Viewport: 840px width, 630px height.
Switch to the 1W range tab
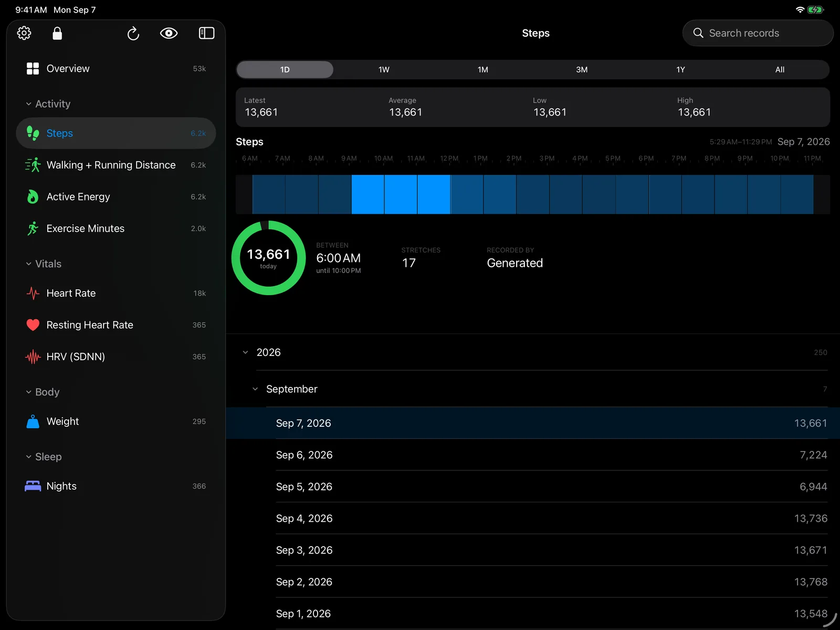coord(384,69)
